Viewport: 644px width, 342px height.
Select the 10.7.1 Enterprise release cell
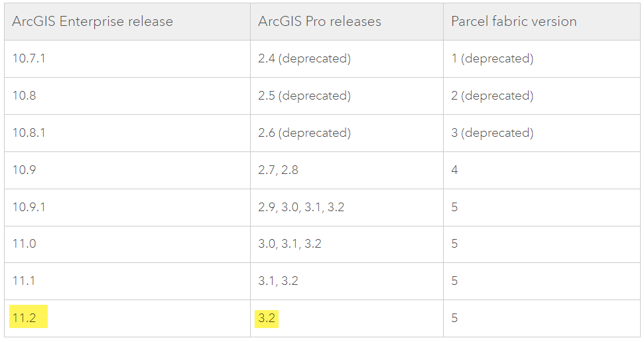click(29, 58)
